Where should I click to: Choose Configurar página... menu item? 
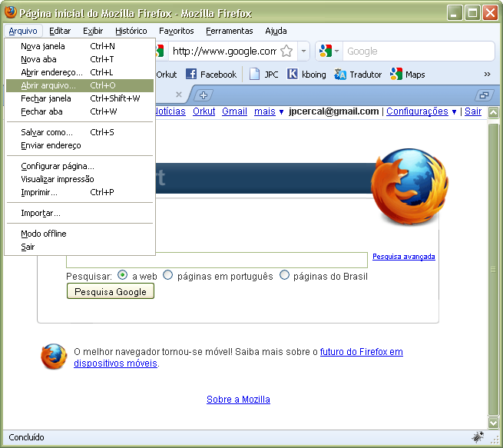pos(80,166)
